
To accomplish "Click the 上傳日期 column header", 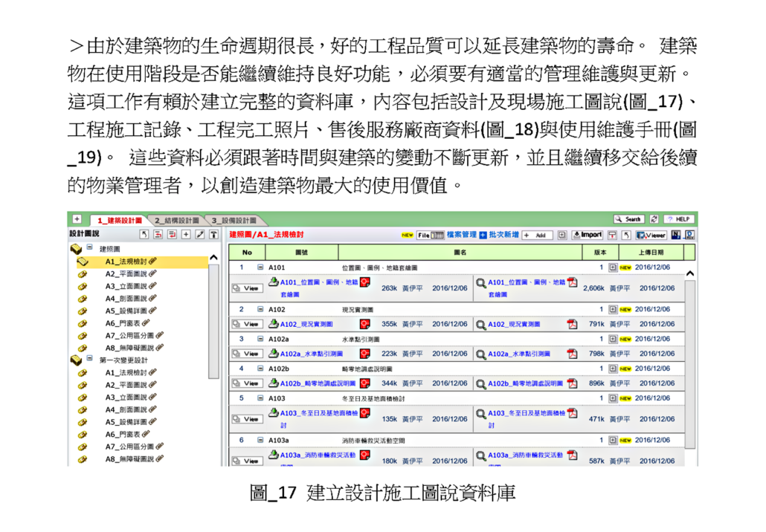I will pos(651,253).
